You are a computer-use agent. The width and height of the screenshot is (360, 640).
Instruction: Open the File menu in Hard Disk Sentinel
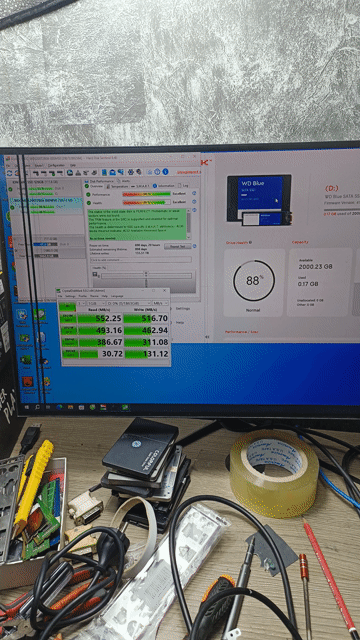click(x=8, y=166)
